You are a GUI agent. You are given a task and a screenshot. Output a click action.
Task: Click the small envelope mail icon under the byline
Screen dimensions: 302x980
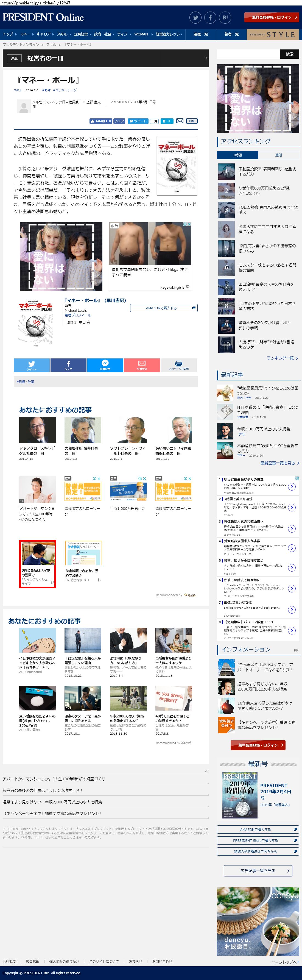pyautogui.click(x=180, y=121)
